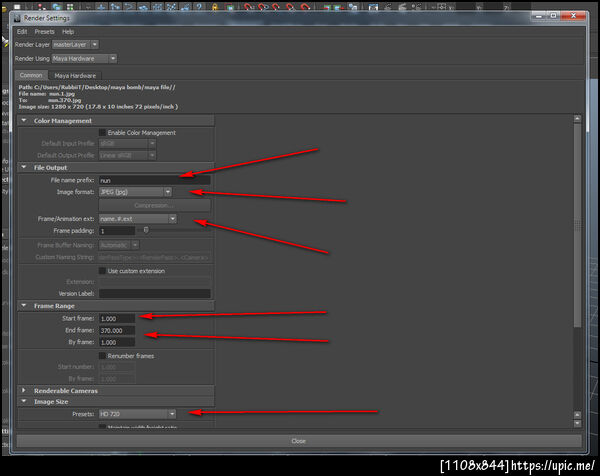Open the Default Input Profile dropdown
This screenshot has height=476, width=600.
click(x=127, y=143)
